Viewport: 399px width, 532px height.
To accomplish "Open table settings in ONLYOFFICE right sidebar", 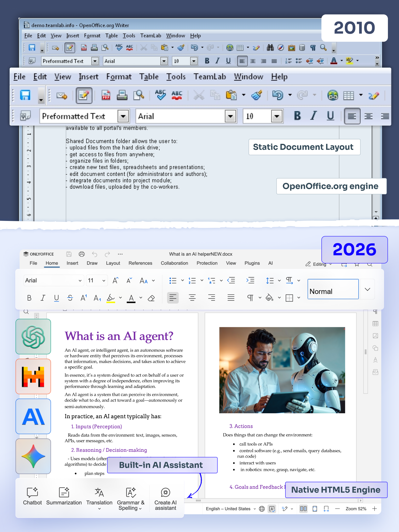I will coord(375,324).
